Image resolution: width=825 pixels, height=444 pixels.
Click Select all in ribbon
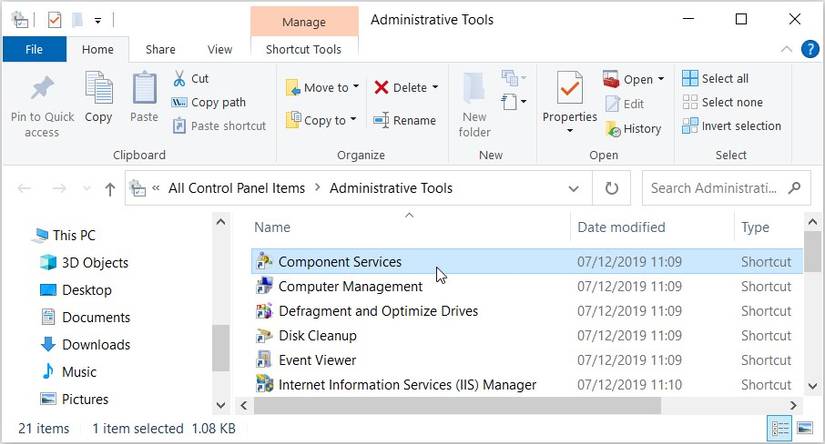[715, 78]
